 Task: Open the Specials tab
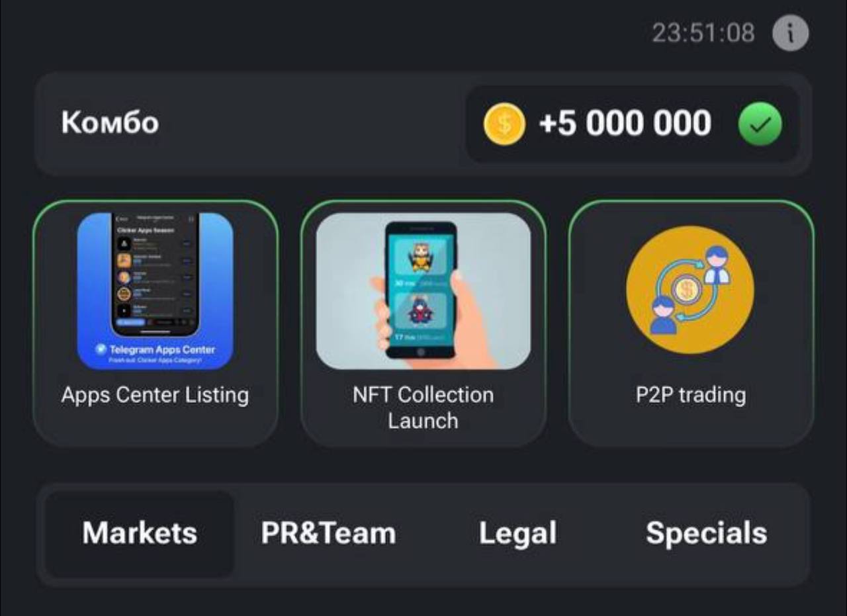(706, 533)
